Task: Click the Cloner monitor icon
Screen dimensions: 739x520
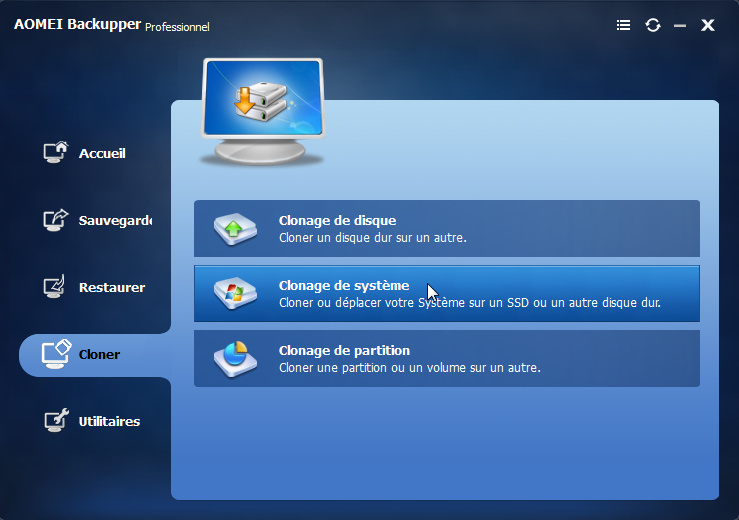Action: pyautogui.click(x=56, y=354)
